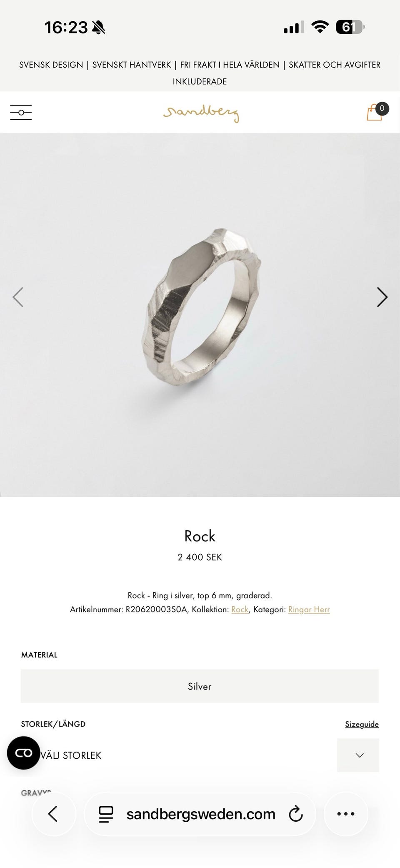Show previous product image arrow

[18, 297]
